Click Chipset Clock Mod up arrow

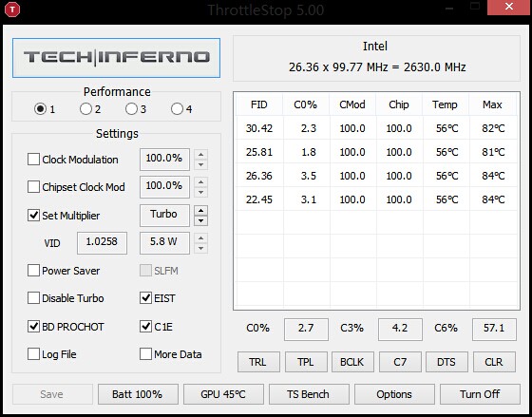(200, 181)
